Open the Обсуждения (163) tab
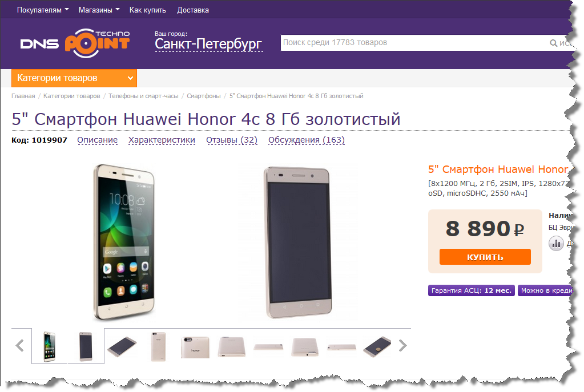 click(x=307, y=140)
